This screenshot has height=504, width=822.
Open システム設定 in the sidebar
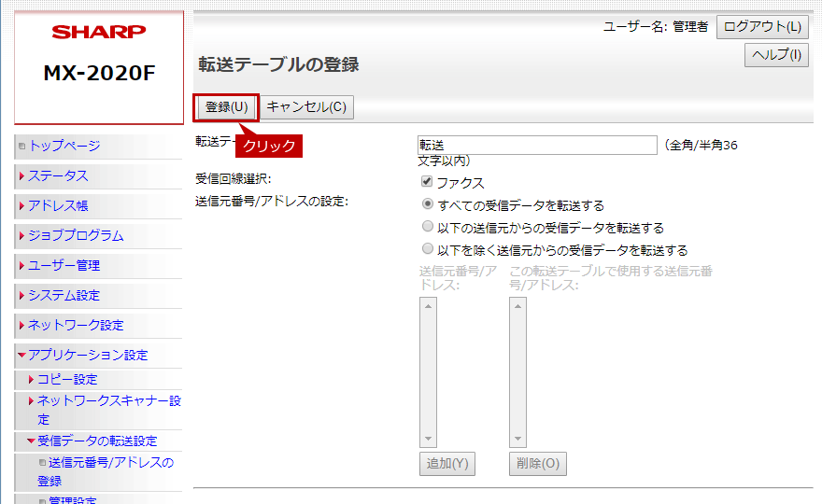point(64,296)
